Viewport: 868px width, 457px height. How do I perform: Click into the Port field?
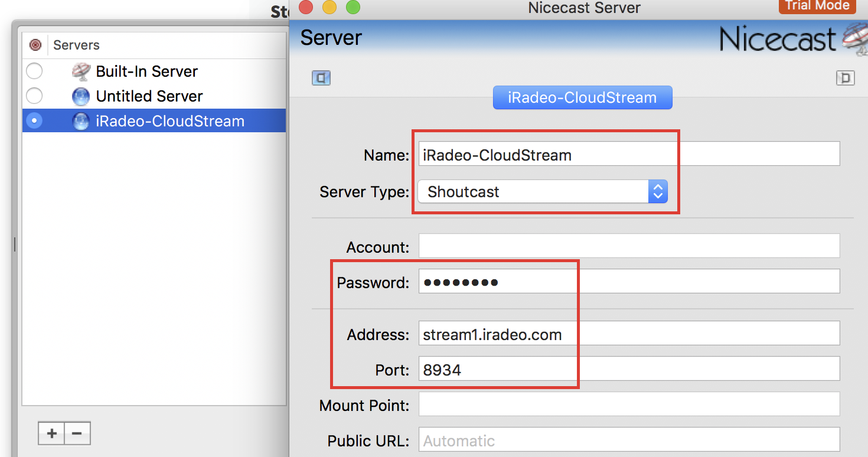tap(629, 369)
